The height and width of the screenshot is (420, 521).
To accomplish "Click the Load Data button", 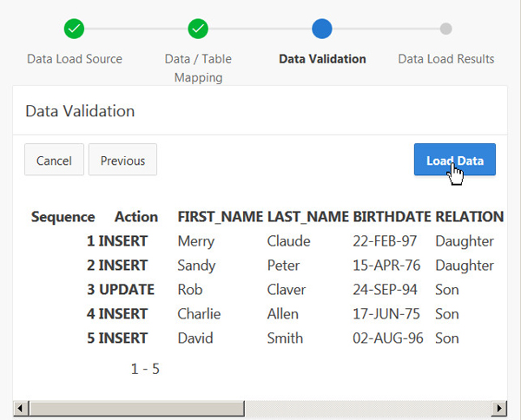I will (454, 161).
